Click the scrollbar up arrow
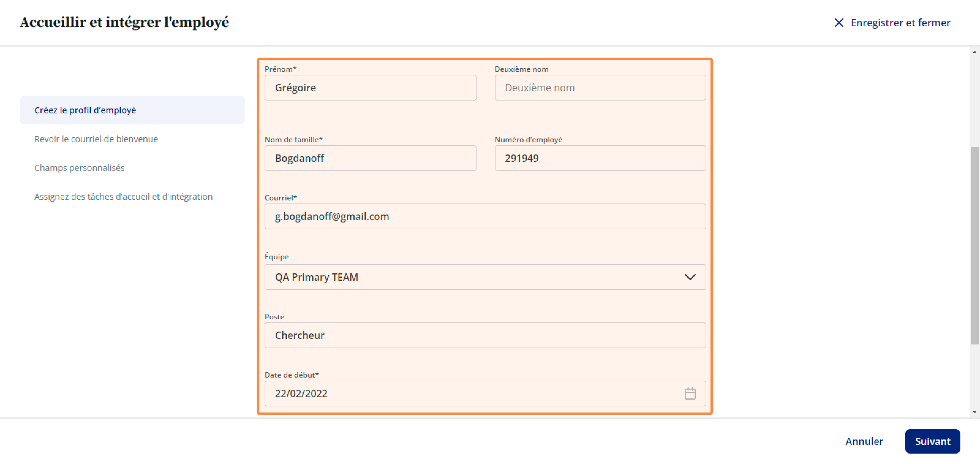 click(974, 52)
